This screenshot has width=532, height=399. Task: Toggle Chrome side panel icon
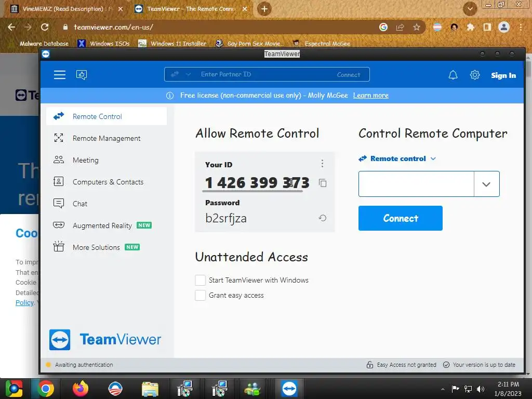[487, 27]
